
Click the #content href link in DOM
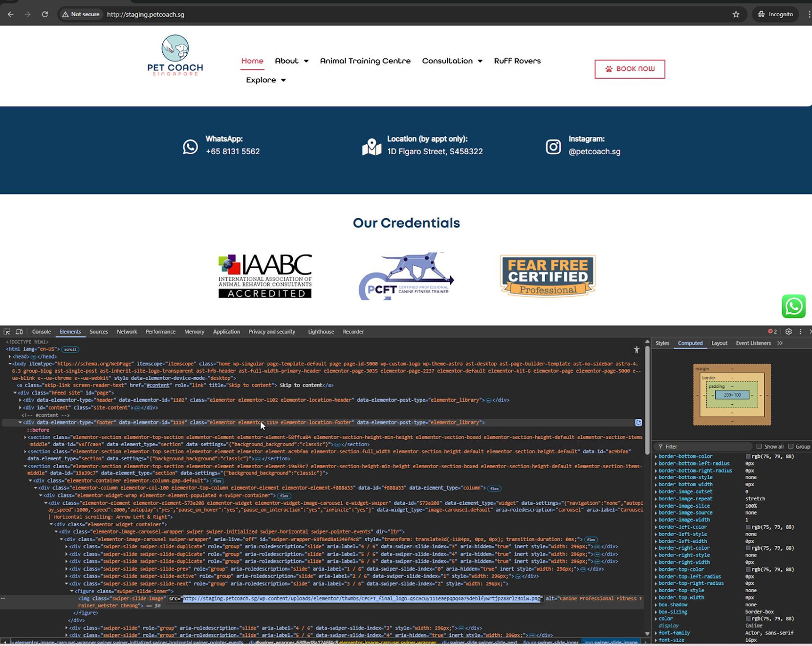(159, 386)
